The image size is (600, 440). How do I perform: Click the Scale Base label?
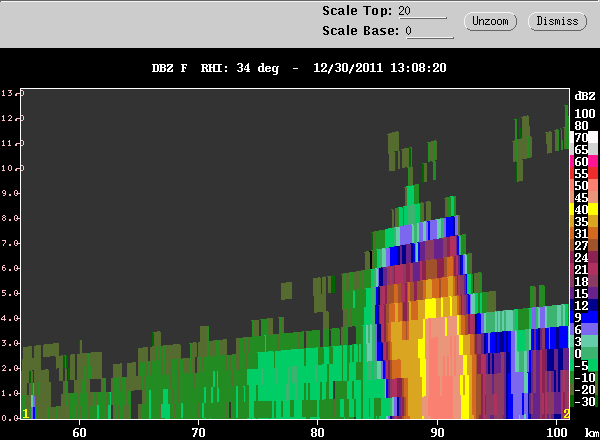tap(361, 31)
